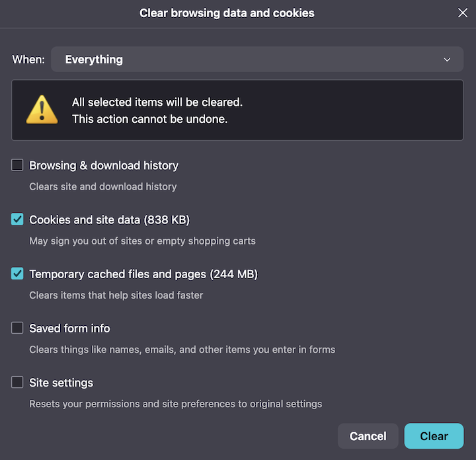Click Cookies and site data (838 KB) label
Viewport: 476px width, 460px height.
pos(109,220)
